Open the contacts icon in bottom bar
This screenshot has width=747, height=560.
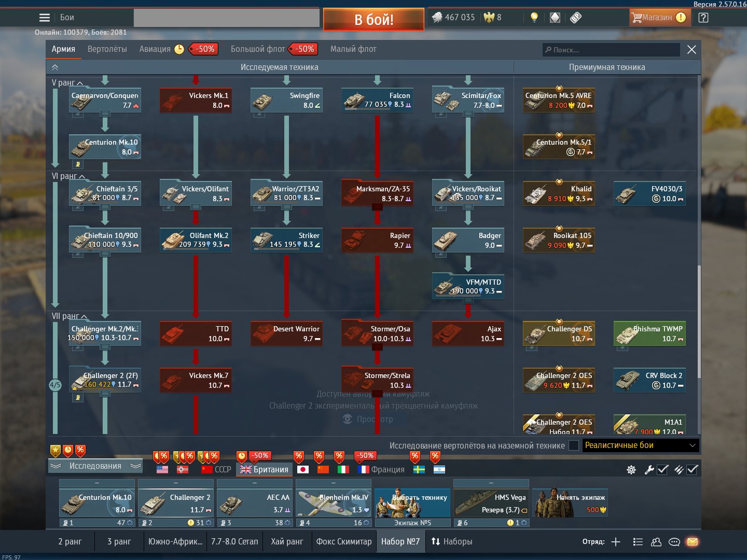tap(656, 542)
